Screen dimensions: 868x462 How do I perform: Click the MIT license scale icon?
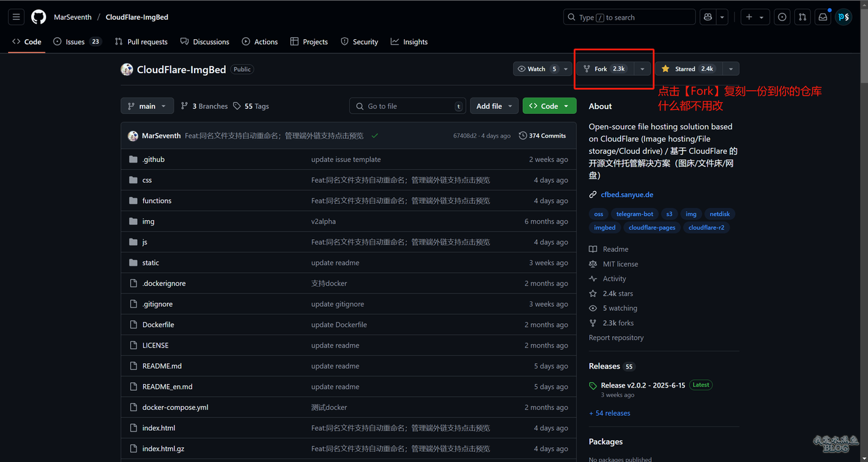coord(593,264)
